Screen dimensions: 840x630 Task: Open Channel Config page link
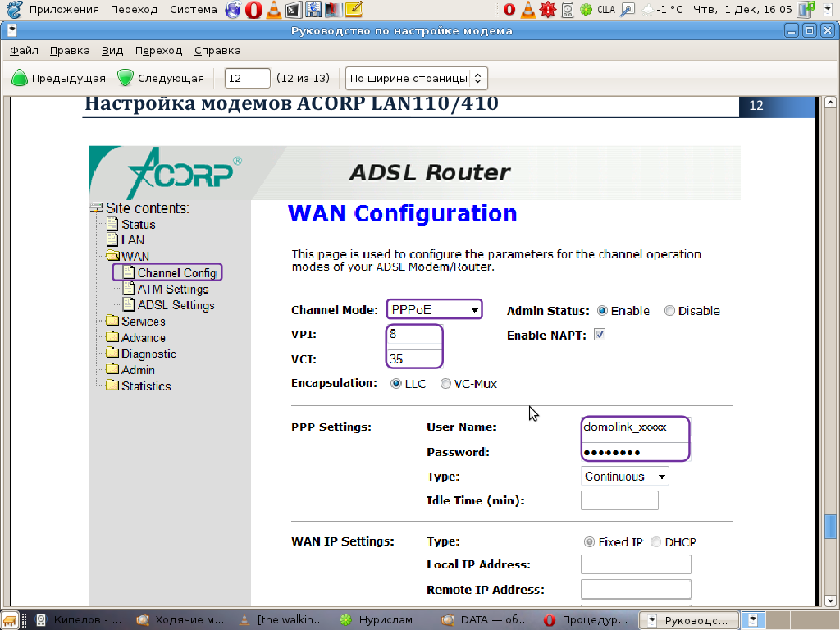[x=177, y=272]
